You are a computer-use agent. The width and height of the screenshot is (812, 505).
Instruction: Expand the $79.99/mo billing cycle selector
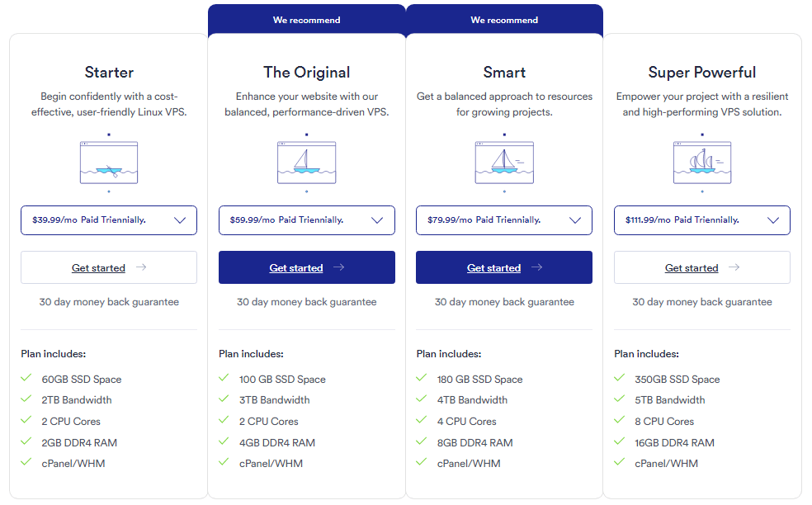coord(504,220)
